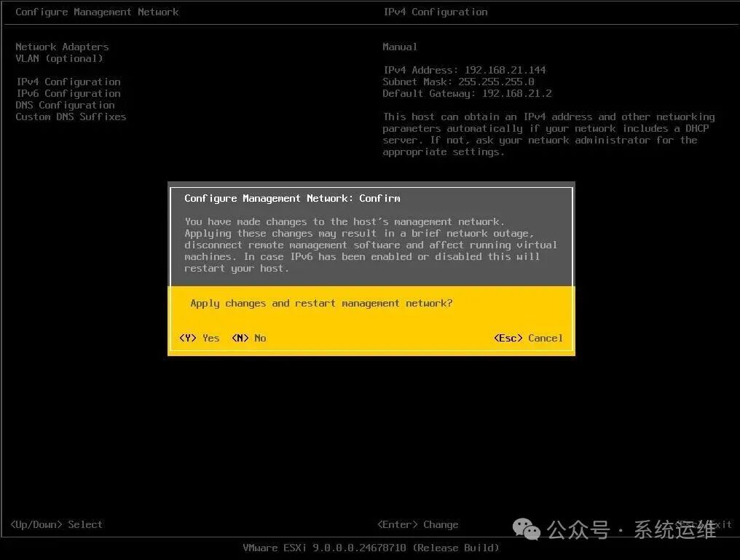Viewport: 740px width, 560px height.
Task: Click <Up/Down> Select hint
Action: tap(56, 524)
